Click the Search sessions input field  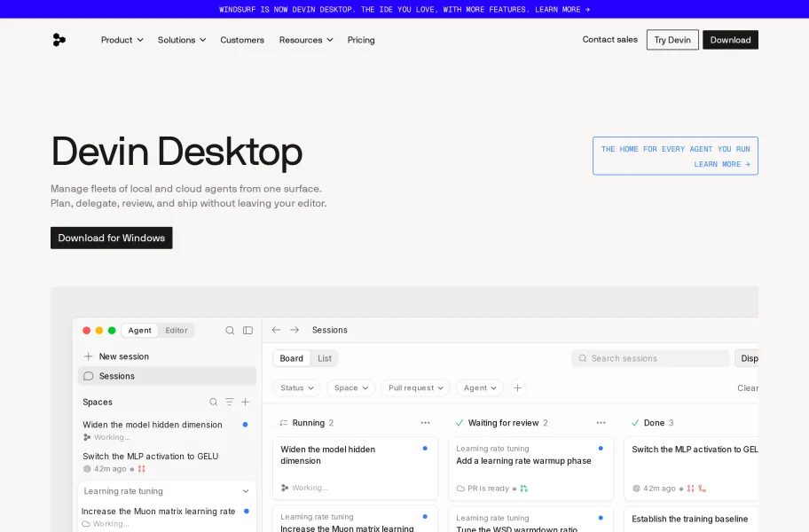point(650,358)
